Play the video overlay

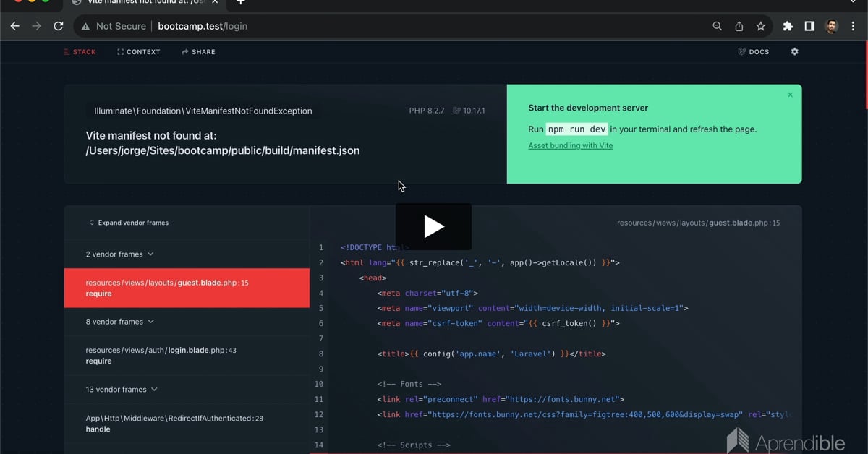coord(433,226)
